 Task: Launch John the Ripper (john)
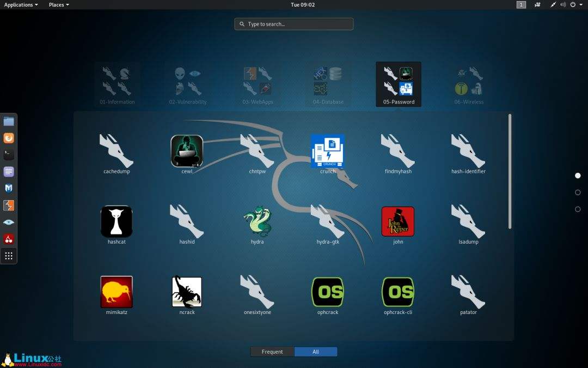[x=398, y=225]
